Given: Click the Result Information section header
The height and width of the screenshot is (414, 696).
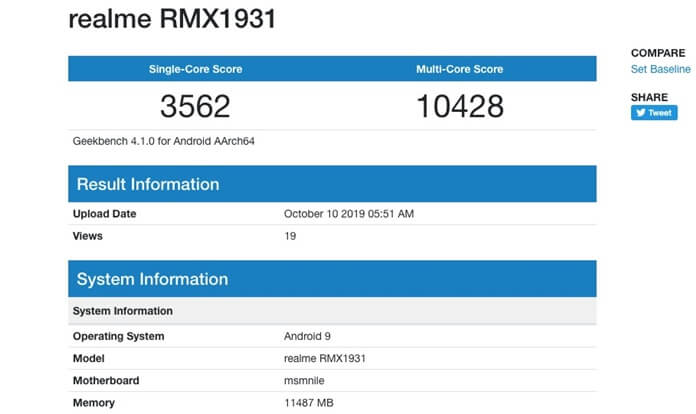Looking at the screenshot, I should [332, 184].
